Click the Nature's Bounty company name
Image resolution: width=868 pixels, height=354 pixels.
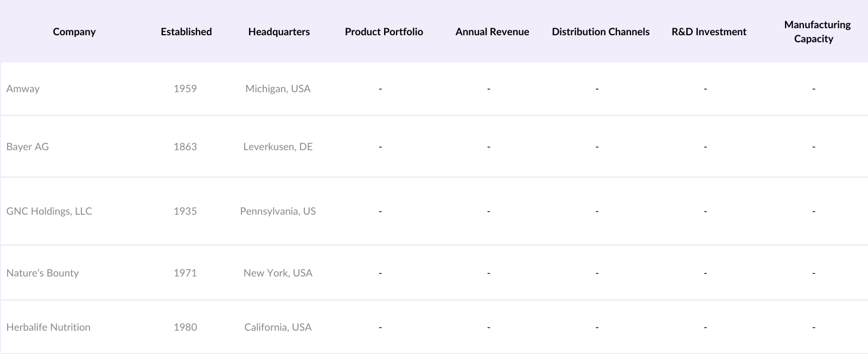coord(42,273)
